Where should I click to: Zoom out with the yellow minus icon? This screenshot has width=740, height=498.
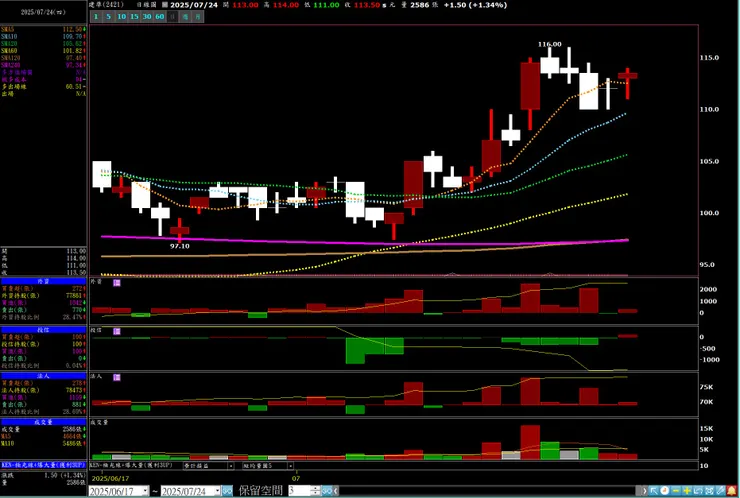point(676,491)
